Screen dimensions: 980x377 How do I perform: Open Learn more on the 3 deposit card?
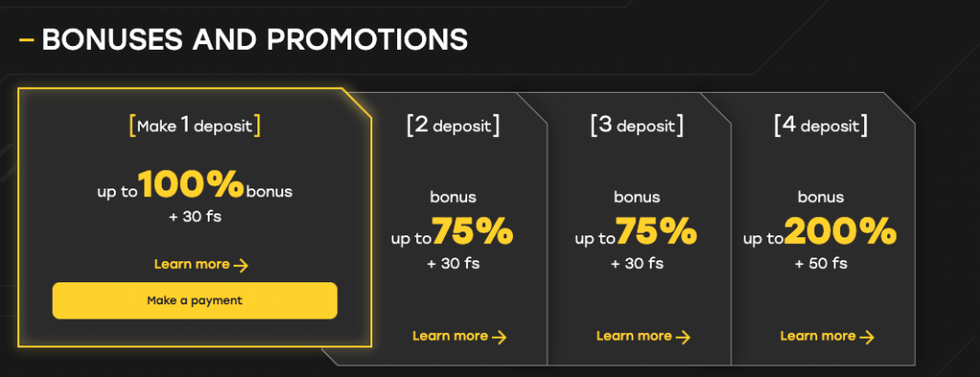[643, 337]
